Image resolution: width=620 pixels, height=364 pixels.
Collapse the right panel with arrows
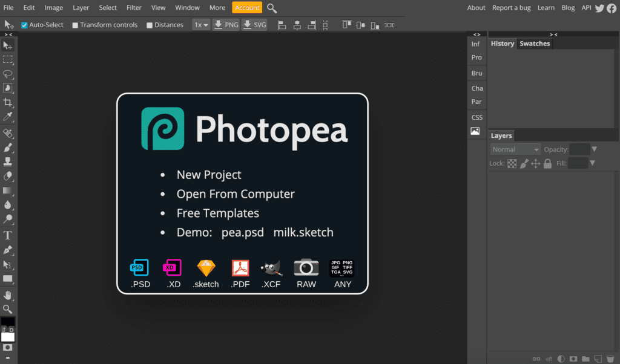click(553, 34)
